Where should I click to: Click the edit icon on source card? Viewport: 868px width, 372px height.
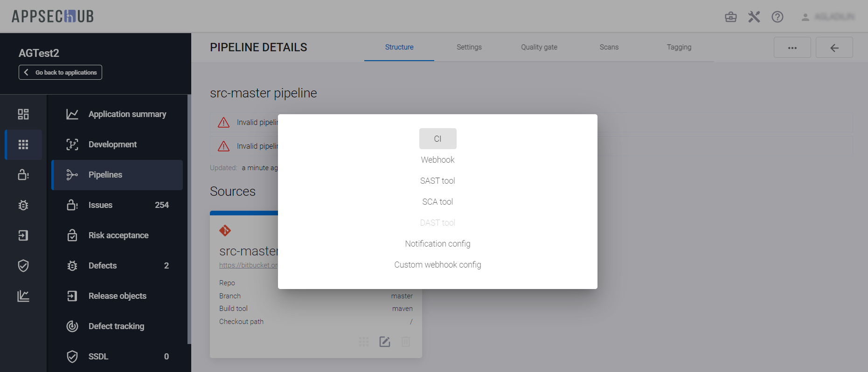point(385,342)
